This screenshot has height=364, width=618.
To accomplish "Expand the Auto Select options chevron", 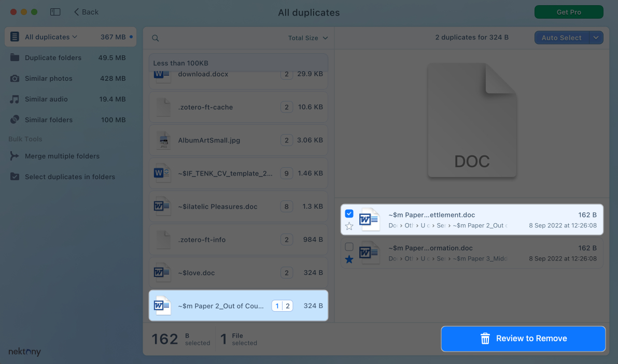I will (596, 37).
